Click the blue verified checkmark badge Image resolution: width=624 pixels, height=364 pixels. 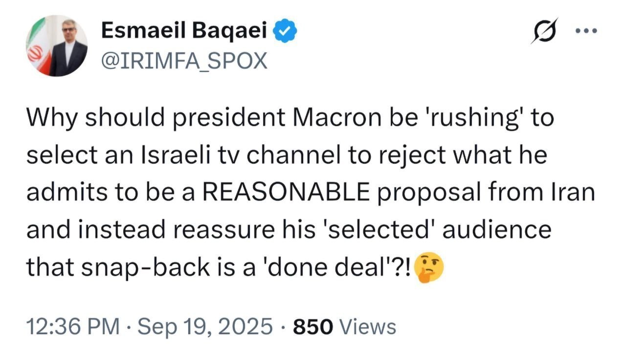coord(286,32)
